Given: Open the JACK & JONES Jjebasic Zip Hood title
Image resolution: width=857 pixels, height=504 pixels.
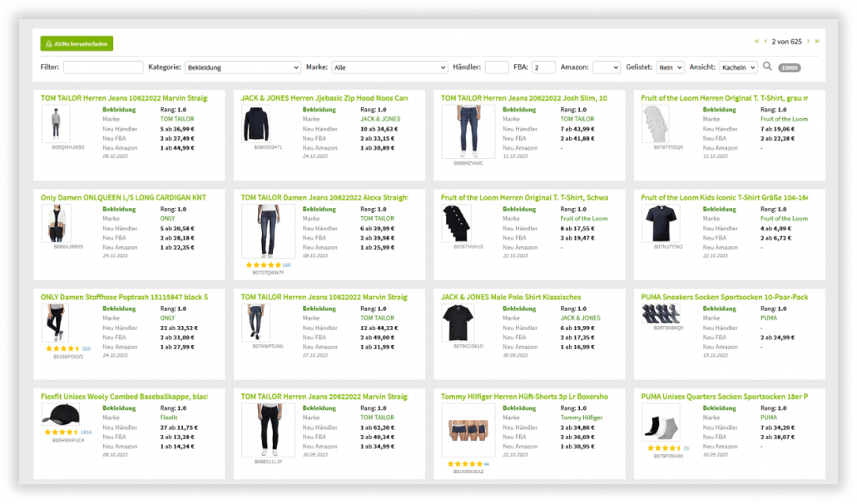Looking at the screenshot, I should coord(324,98).
